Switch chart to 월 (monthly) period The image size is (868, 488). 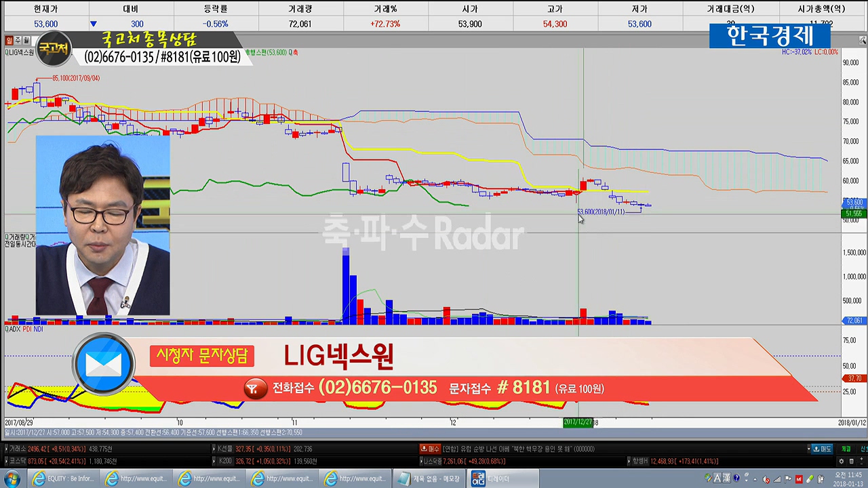click(x=26, y=41)
